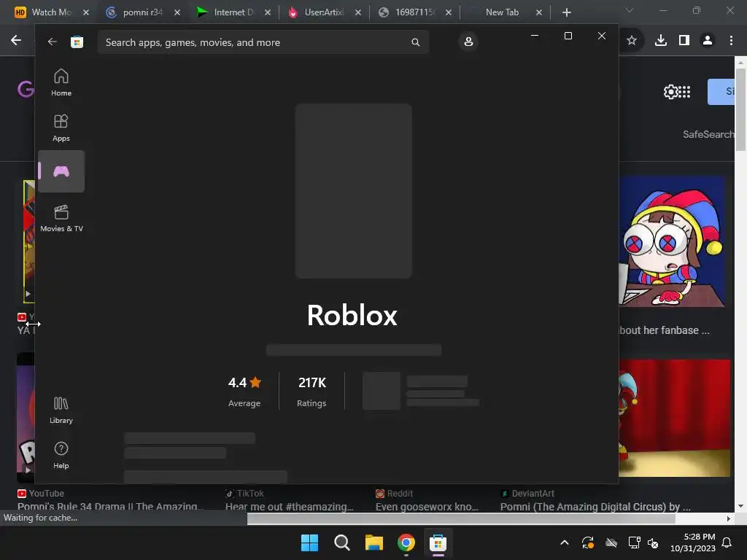Open a new Chrome tab with plus
This screenshot has height=560, width=747.
click(x=566, y=12)
